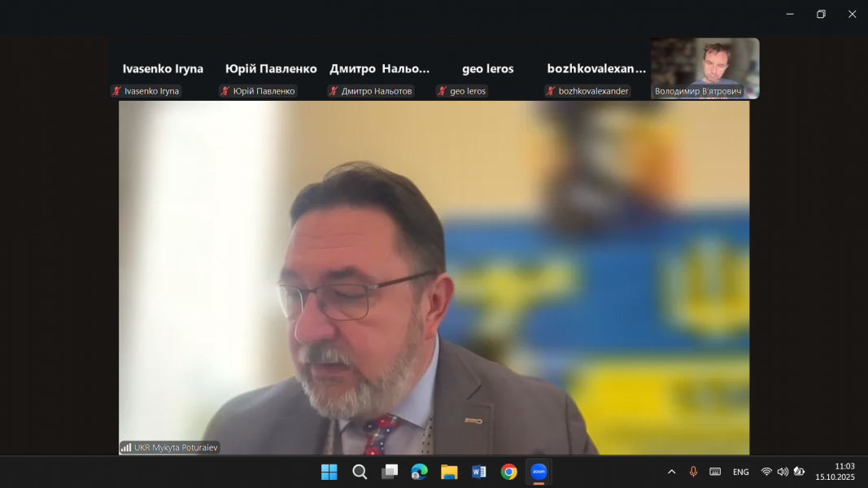Open Microsoft Word from the taskbar
Screen dimensions: 868x488
479,472
